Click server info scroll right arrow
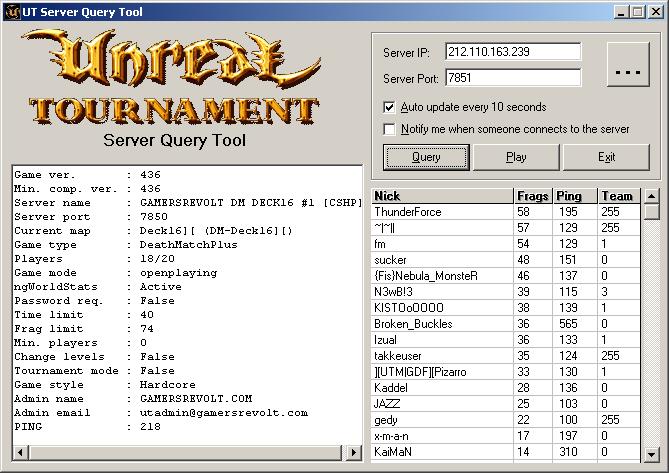The image size is (669, 473). [x=354, y=453]
